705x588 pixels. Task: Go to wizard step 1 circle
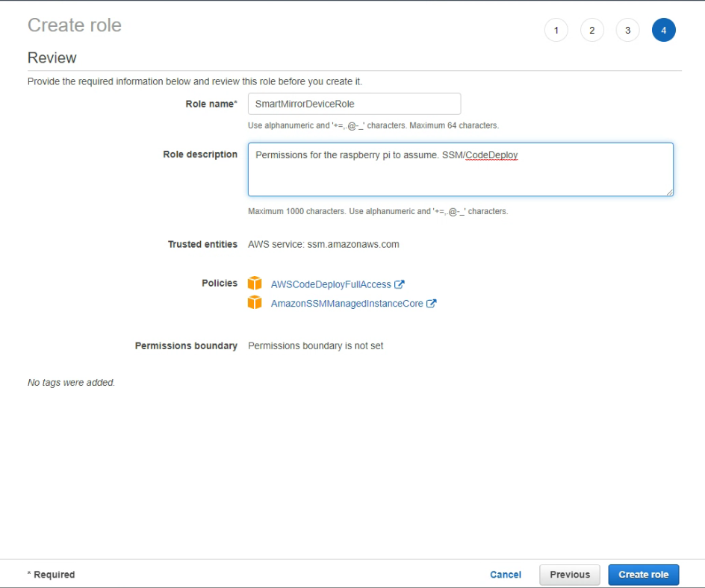[556, 30]
